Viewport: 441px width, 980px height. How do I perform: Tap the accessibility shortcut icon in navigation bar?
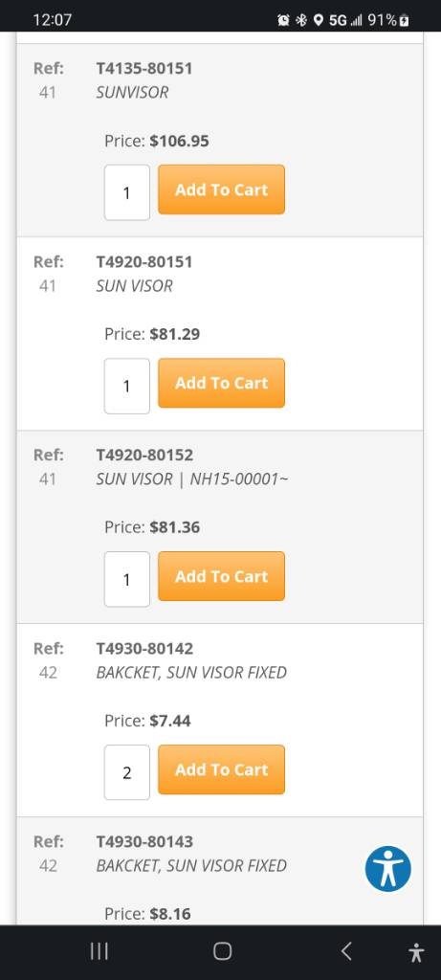coord(417,952)
